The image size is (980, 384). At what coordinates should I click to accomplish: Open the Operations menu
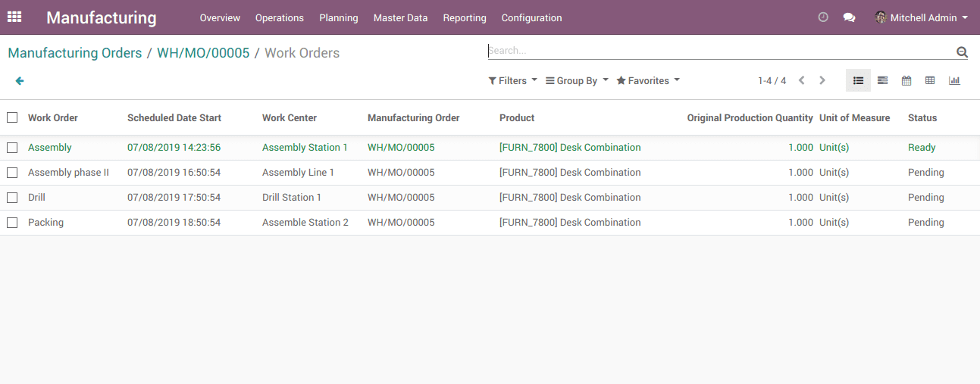[280, 17]
